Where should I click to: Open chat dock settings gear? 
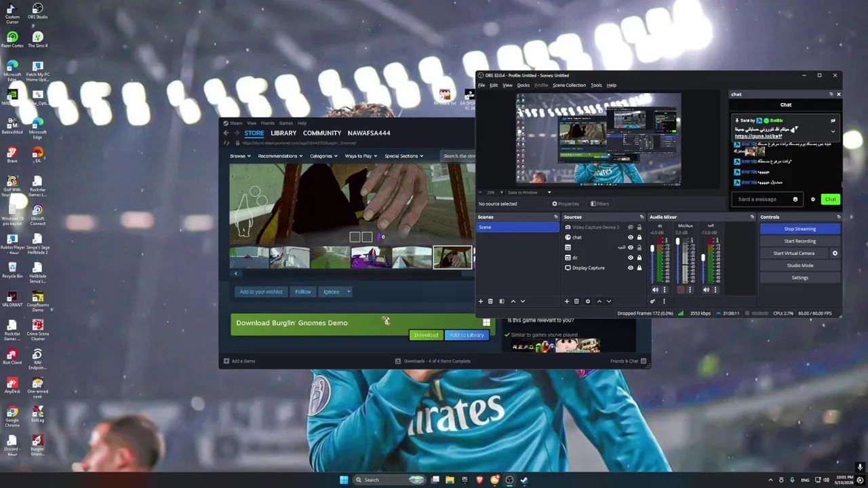(x=812, y=199)
